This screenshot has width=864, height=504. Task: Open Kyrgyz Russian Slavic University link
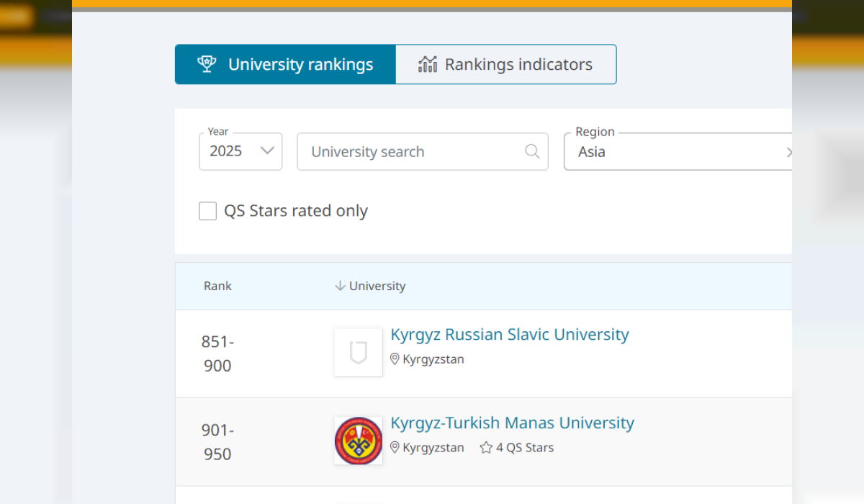[510, 334]
